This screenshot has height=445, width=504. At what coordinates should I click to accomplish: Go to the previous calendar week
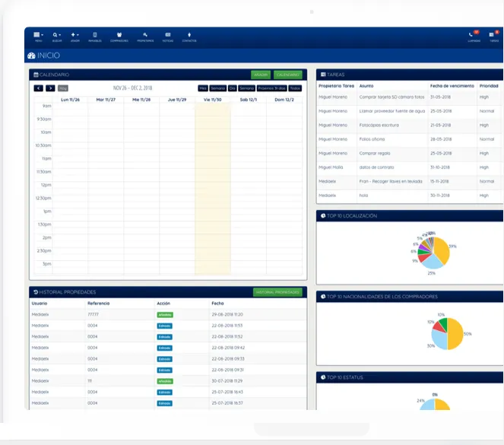[38, 88]
